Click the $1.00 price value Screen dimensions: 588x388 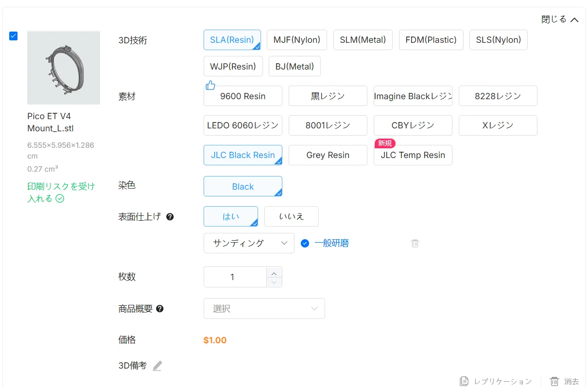coord(215,340)
